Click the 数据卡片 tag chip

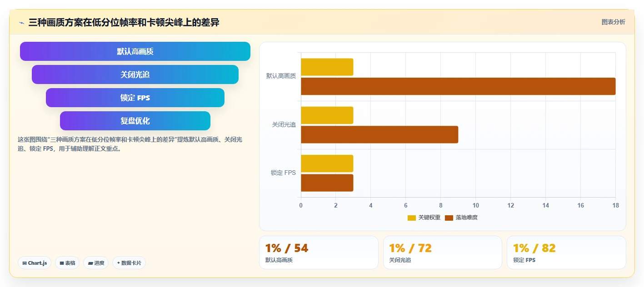(129, 263)
